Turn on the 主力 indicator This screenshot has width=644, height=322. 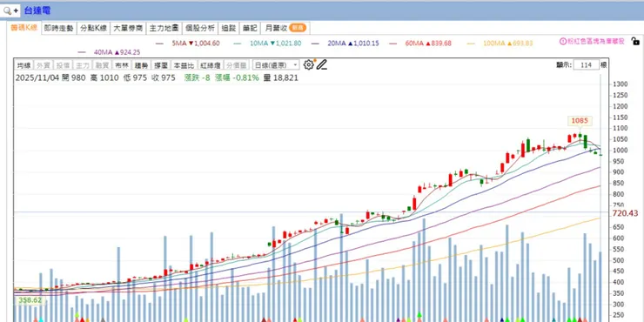(x=83, y=65)
